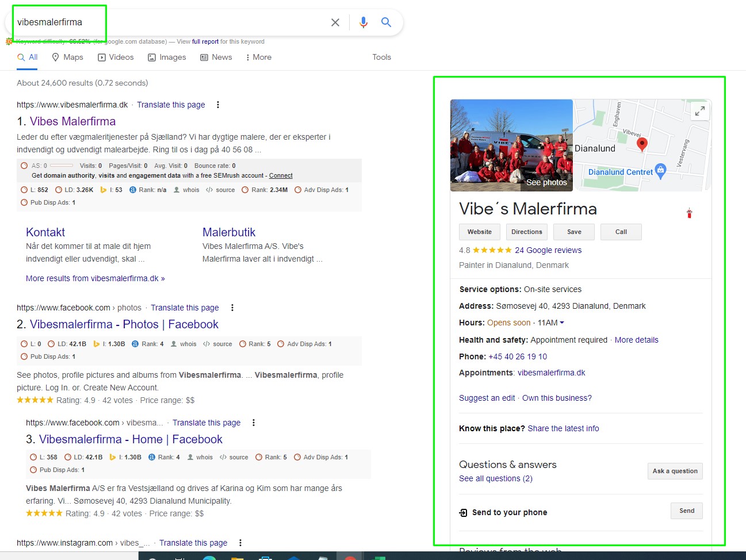
Task: Open Vibesmalerfirma - Home | Facebook result
Action: click(x=131, y=439)
